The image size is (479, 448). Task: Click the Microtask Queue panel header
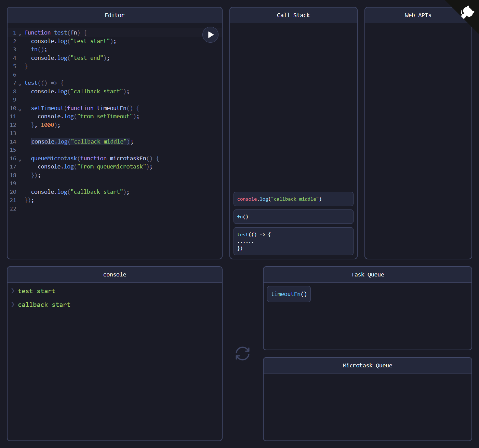pos(367,365)
